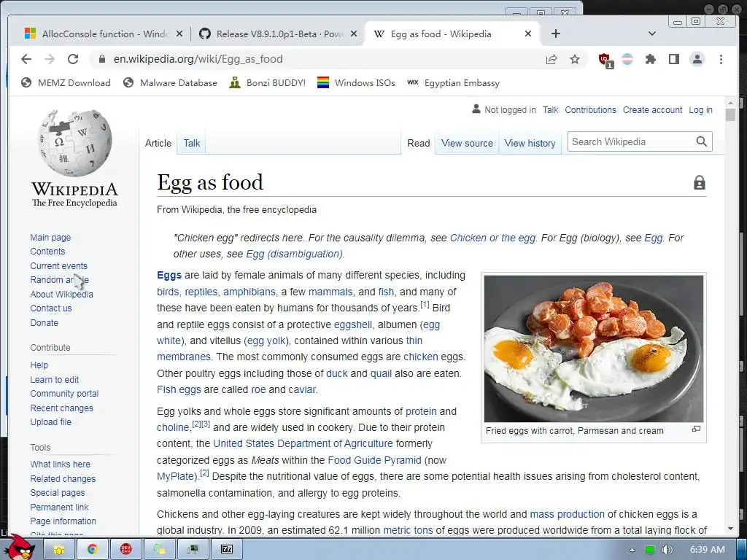Open the View history tab
Image resolution: width=747 pixels, height=560 pixels.
pyautogui.click(x=530, y=144)
